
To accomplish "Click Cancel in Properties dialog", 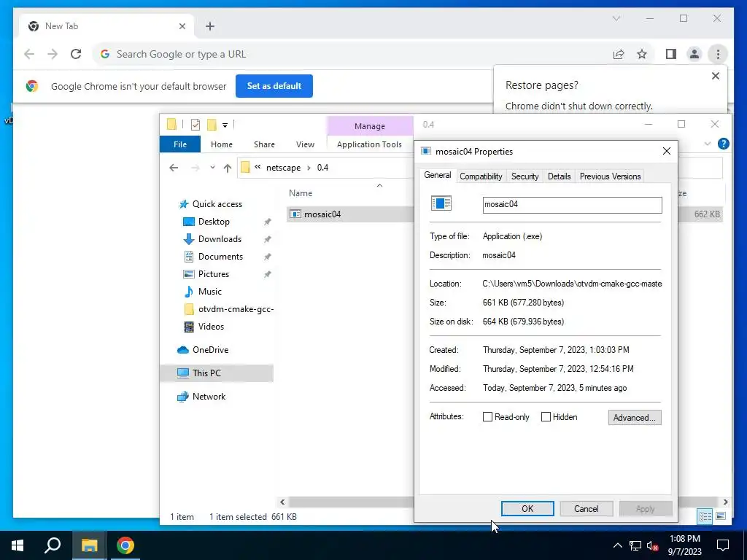I will coord(586,509).
